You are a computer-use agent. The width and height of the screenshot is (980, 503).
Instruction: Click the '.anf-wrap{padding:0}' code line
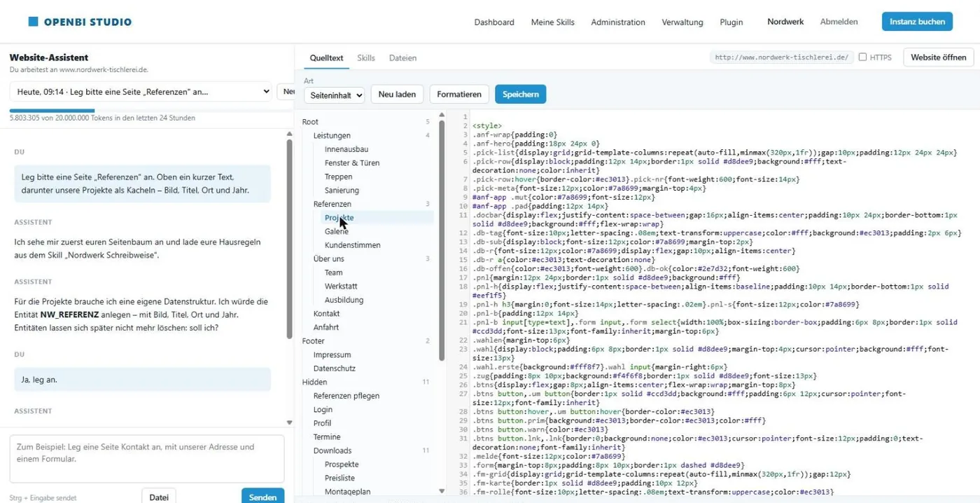click(514, 135)
